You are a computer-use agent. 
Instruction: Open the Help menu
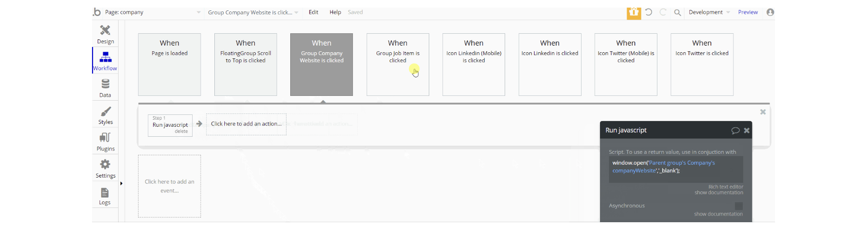coord(335,12)
